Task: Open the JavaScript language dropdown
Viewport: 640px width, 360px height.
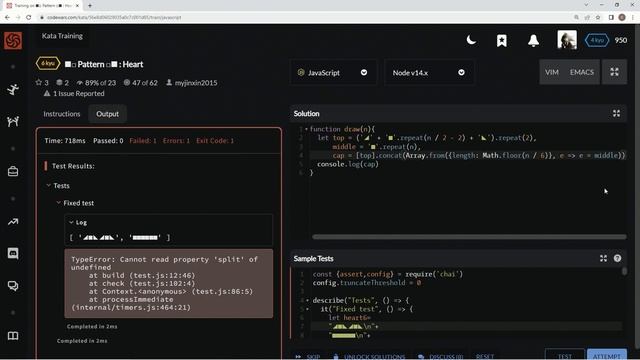Action: pos(333,73)
